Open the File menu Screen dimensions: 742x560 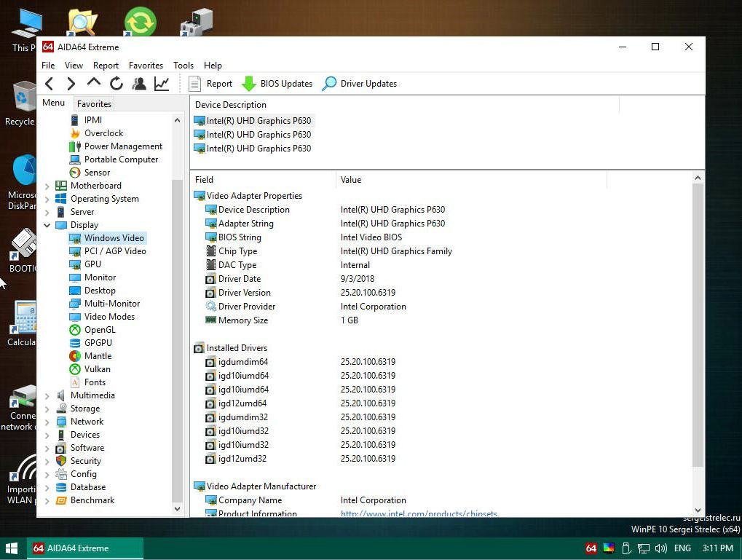coord(48,66)
